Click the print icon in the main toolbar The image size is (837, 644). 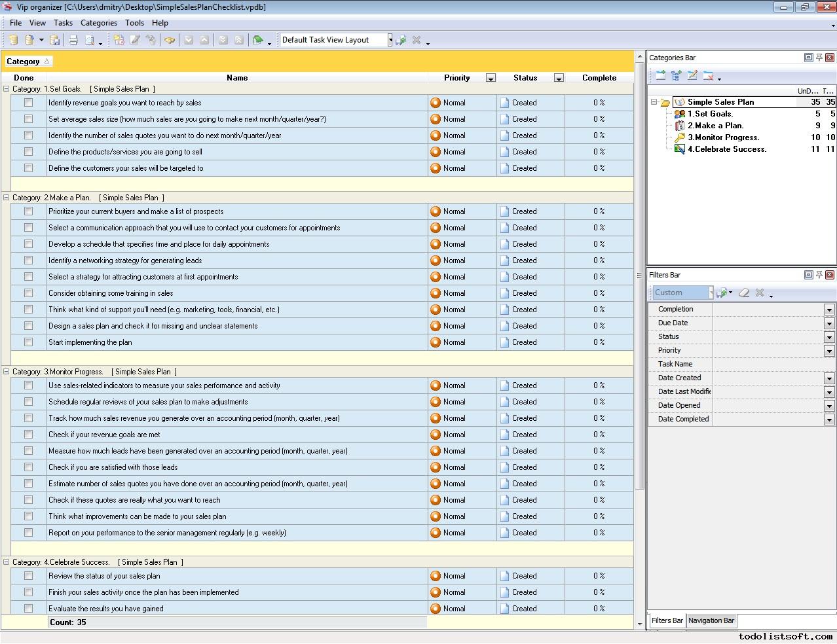73,40
